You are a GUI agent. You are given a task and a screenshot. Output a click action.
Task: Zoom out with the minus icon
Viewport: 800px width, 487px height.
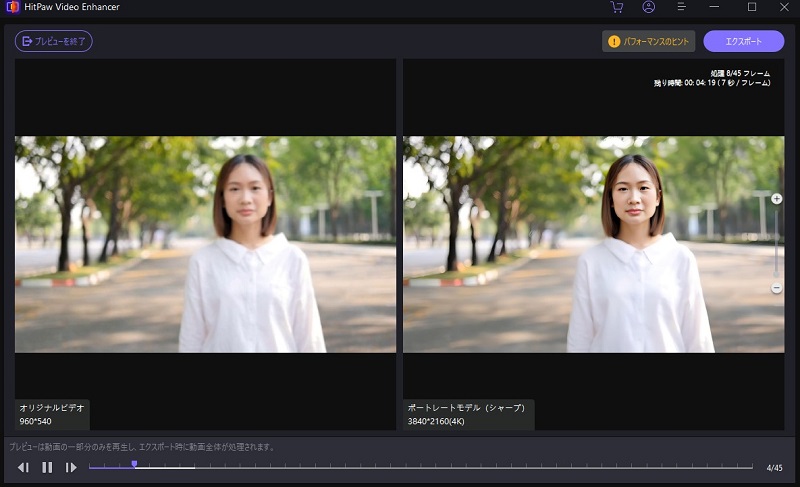(x=777, y=288)
